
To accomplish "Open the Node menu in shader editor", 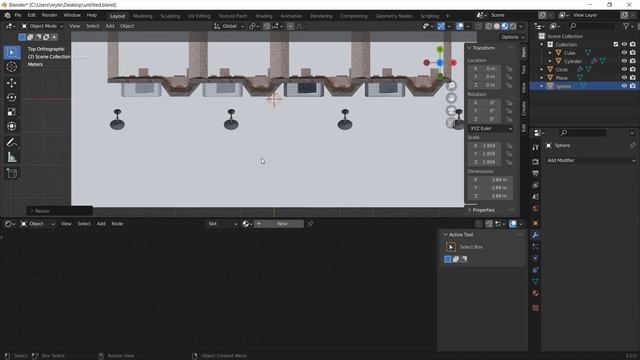I will tap(117, 224).
